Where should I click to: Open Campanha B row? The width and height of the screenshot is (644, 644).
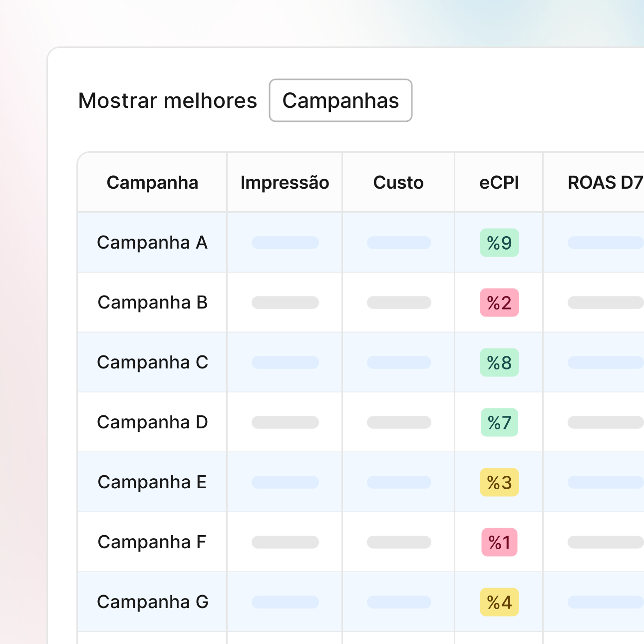pyautogui.click(x=152, y=303)
